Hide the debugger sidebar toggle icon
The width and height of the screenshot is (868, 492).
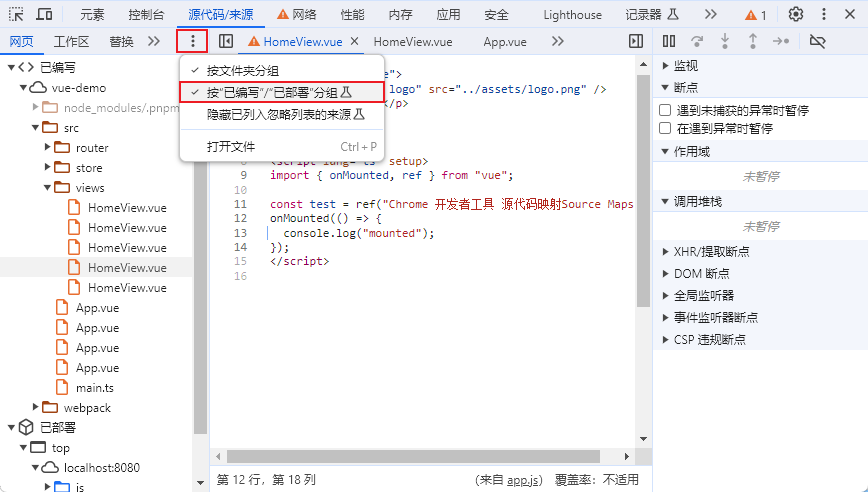tap(636, 41)
